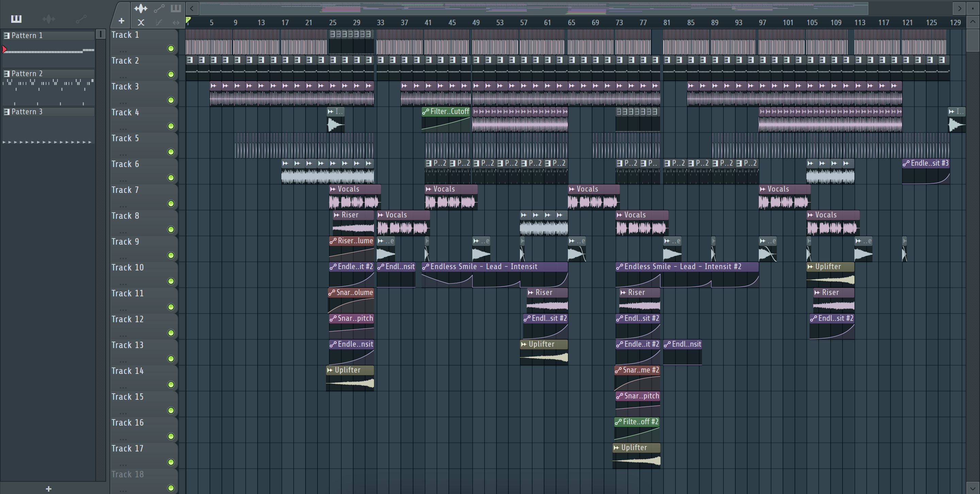This screenshot has width=980, height=494.
Task: Focus automation clips in the playlist
Action: (x=159, y=8)
